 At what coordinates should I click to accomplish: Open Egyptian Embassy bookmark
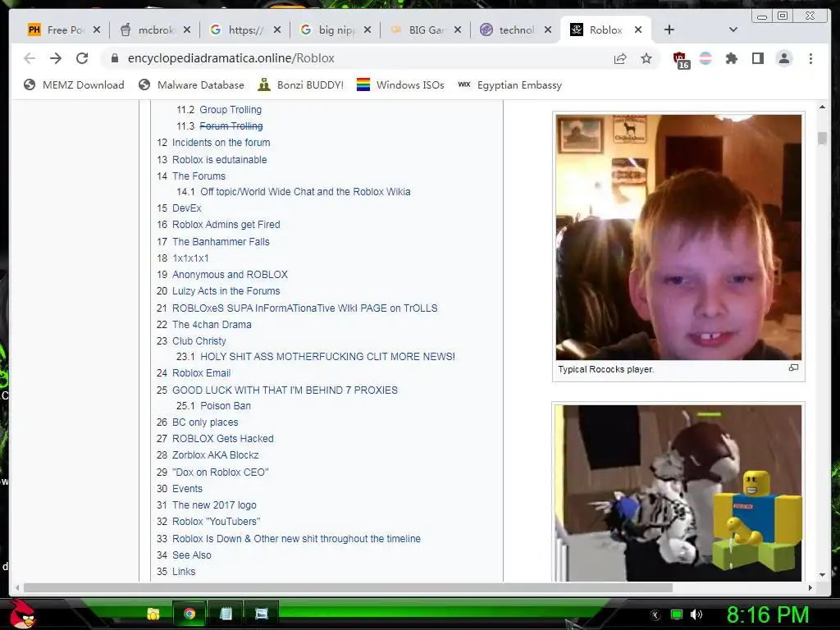pyautogui.click(x=510, y=84)
